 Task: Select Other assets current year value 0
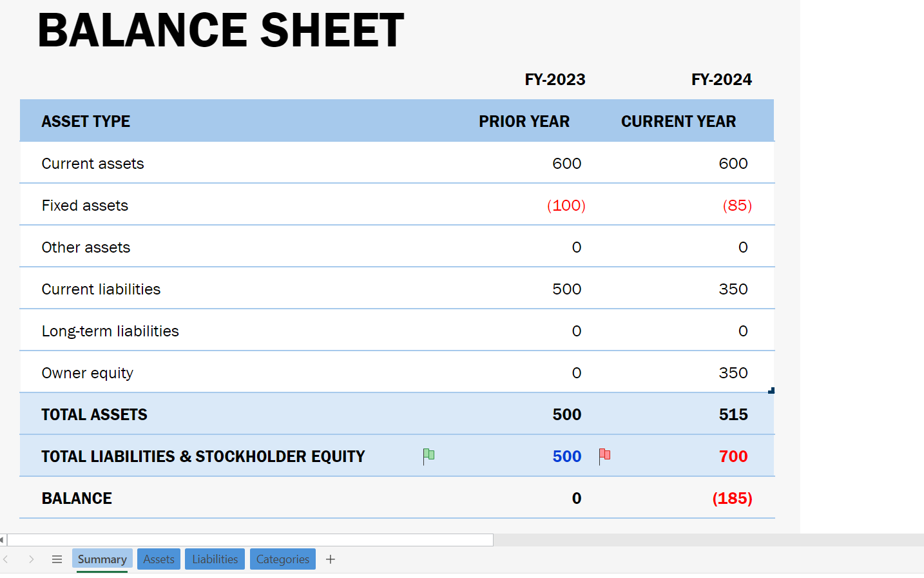tap(743, 247)
